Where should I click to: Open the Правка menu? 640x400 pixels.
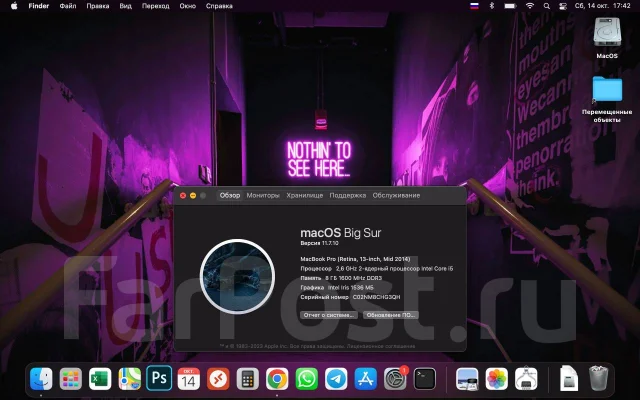(x=98, y=6)
